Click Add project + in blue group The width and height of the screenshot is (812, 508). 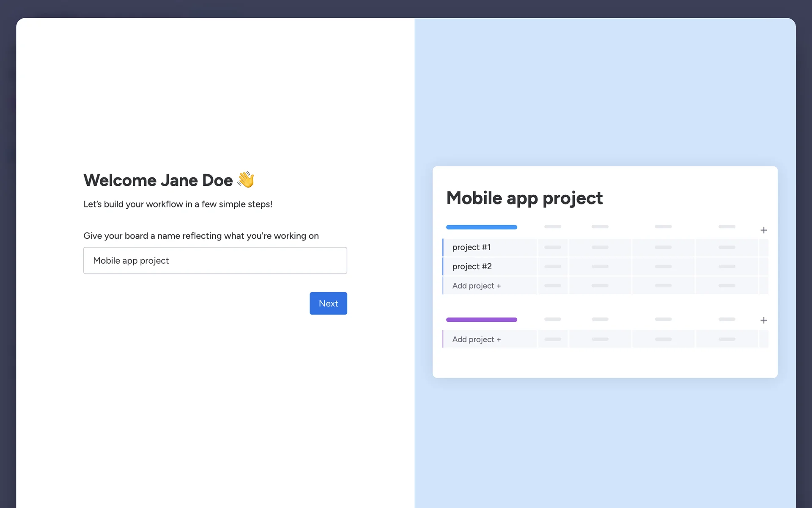tap(476, 286)
